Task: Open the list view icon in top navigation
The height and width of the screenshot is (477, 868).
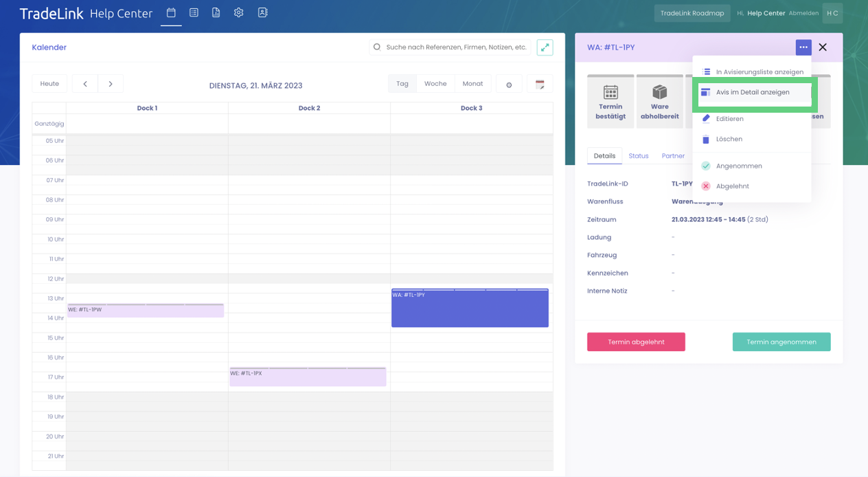Action: [x=194, y=13]
